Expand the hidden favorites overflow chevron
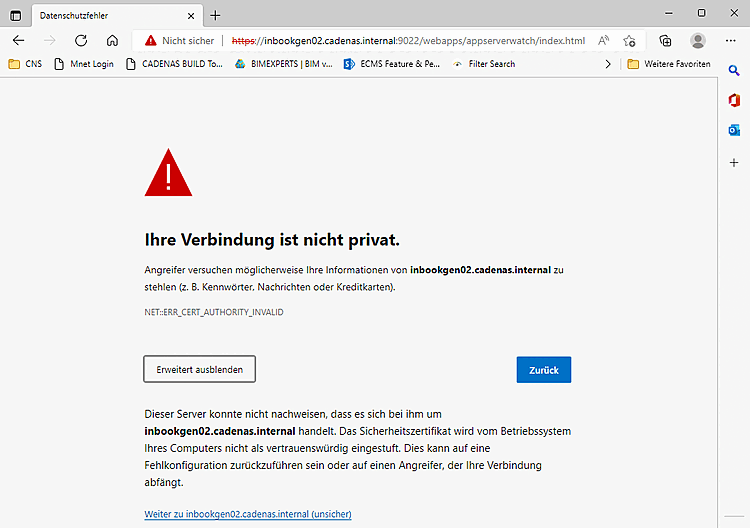Image resolution: width=750 pixels, height=528 pixels. pos(608,64)
